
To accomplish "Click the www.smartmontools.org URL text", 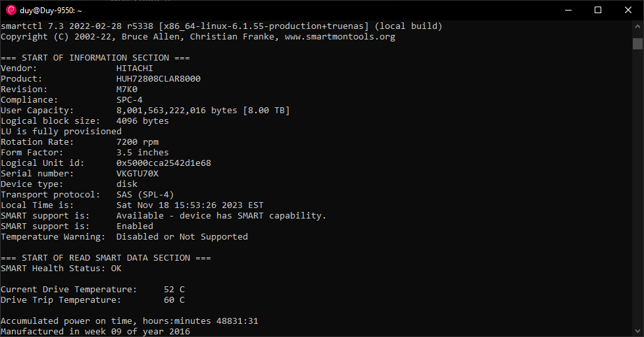I will tap(340, 37).
